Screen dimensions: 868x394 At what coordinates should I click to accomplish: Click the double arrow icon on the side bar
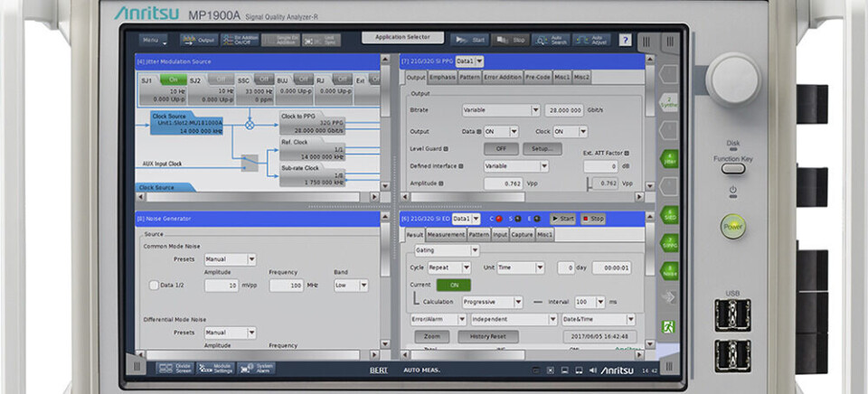[x=668, y=297]
